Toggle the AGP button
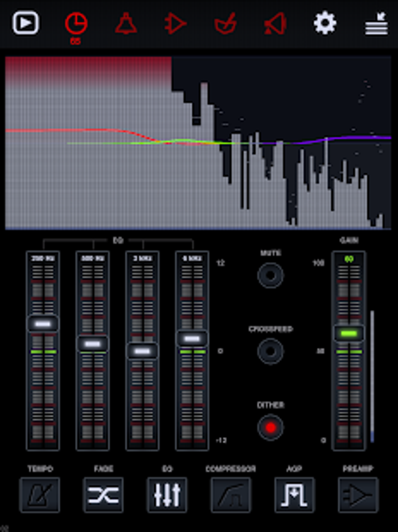This screenshot has height=532, width=398. [x=294, y=495]
